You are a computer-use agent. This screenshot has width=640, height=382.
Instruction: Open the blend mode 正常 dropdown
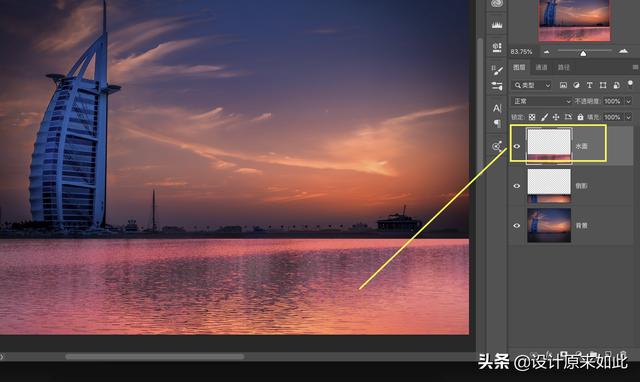(541, 101)
